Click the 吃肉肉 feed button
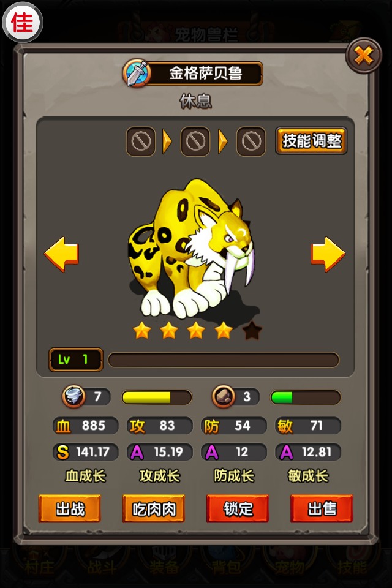 coord(154,508)
